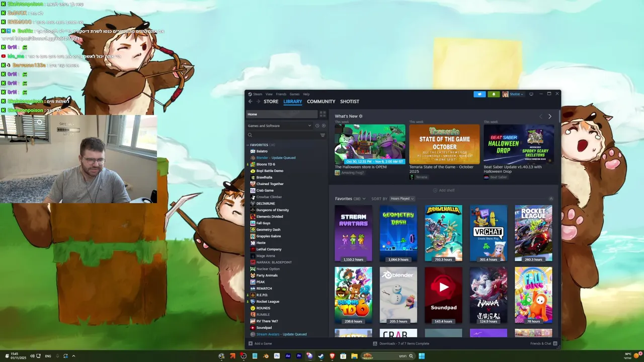Viewport: 644px width, 362px height.
Task: Expand Favorites shelf title dropdown
Action: click(x=364, y=199)
